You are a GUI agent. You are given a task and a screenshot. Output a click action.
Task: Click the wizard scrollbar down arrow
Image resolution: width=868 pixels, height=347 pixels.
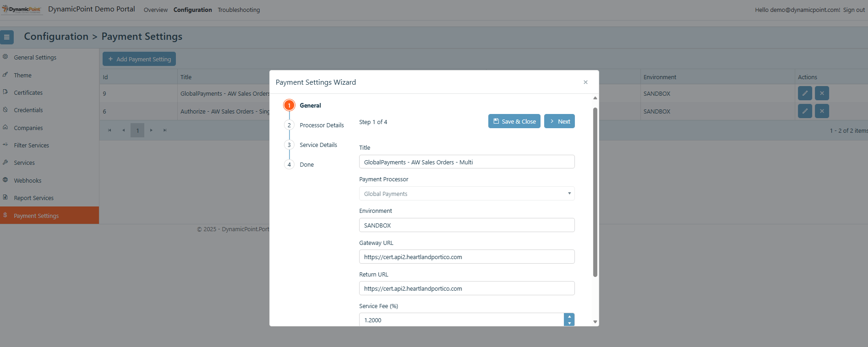pyautogui.click(x=595, y=322)
